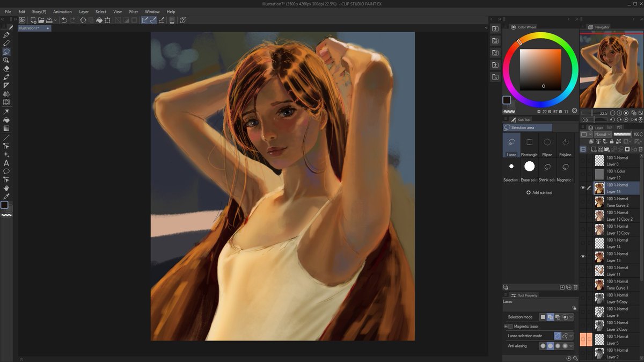This screenshot has width=644, height=362.
Task: Click the Clear/delete spinner icon in command bar
Action: [x=83, y=20]
